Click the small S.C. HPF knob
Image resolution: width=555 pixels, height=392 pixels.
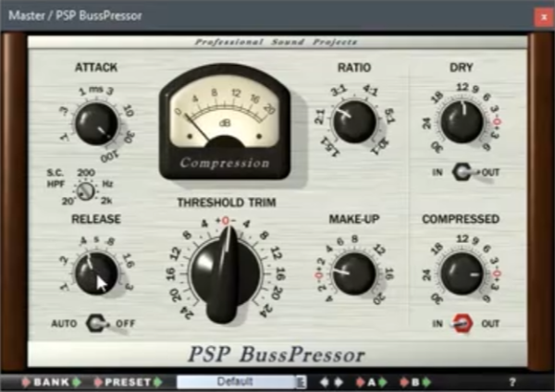(x=86, y=191)
